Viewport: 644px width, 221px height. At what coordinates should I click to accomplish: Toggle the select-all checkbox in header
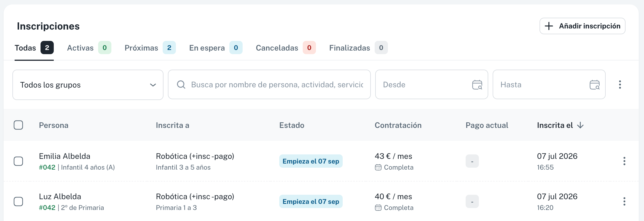point(18,125)
